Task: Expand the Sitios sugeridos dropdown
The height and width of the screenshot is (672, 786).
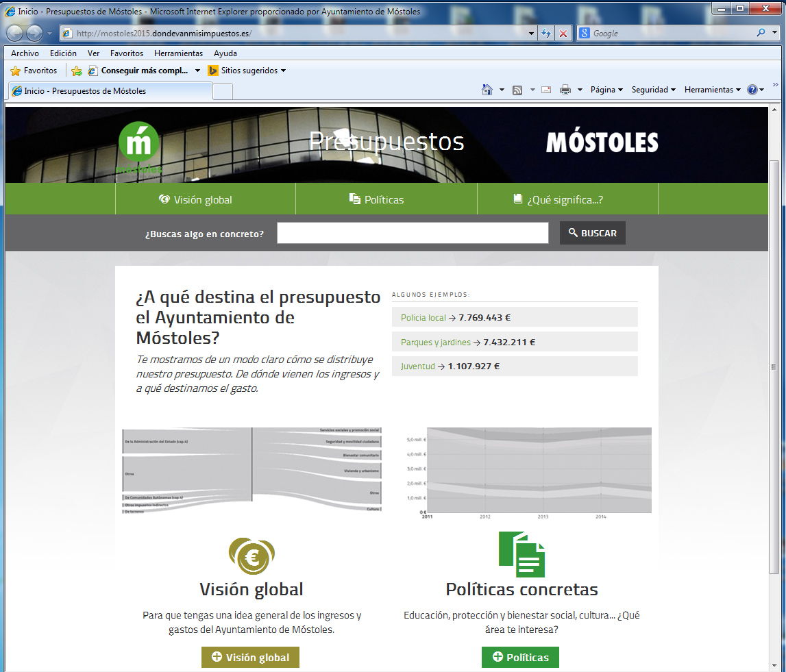Action: click(247, 71)
